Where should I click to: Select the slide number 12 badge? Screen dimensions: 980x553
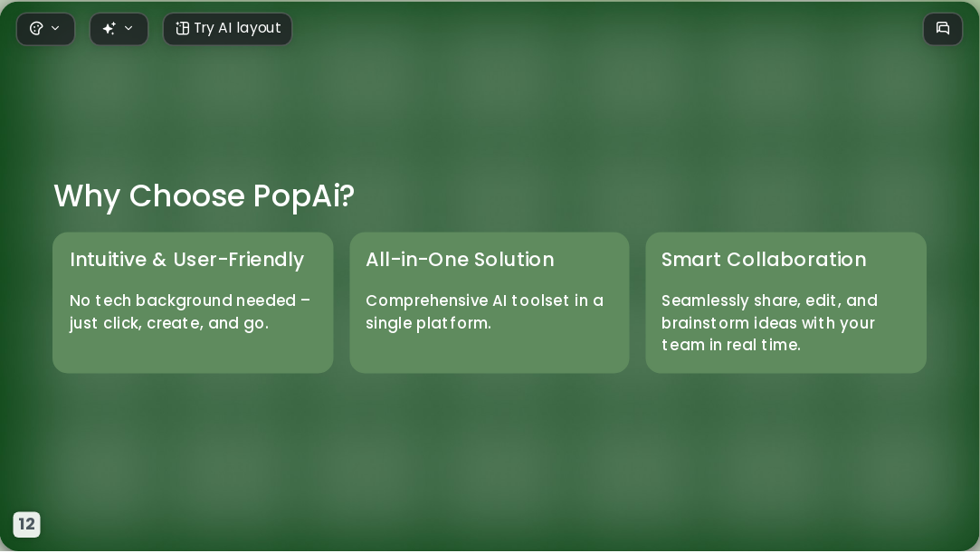point(27,524)
